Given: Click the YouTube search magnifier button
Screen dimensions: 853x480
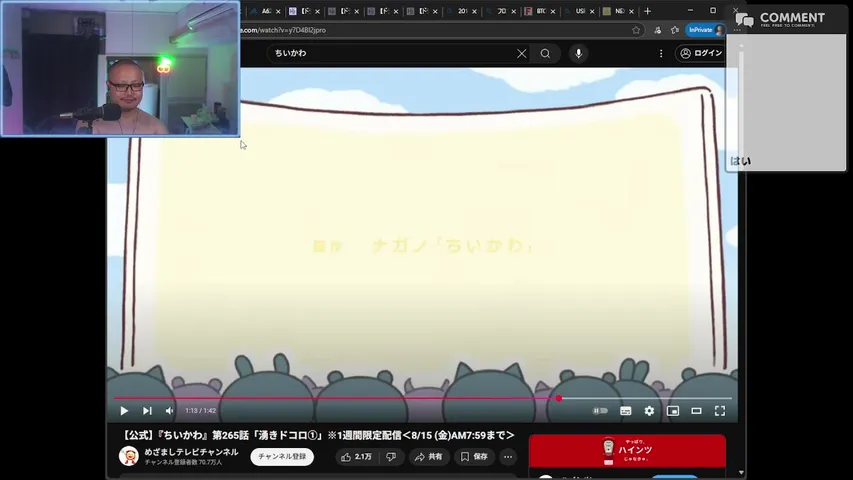Looking at the screenshot, I should tap(545, 53).
